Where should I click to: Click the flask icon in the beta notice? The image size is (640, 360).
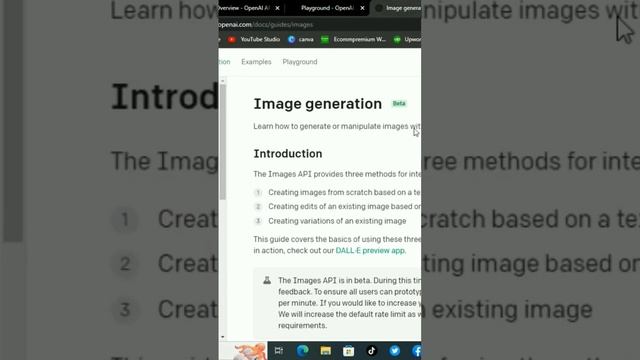pos(267,280)
